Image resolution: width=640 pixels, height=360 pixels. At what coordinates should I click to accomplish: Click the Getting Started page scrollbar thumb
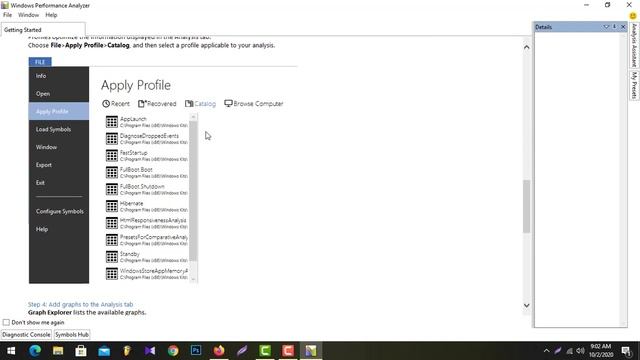(527, 206)
